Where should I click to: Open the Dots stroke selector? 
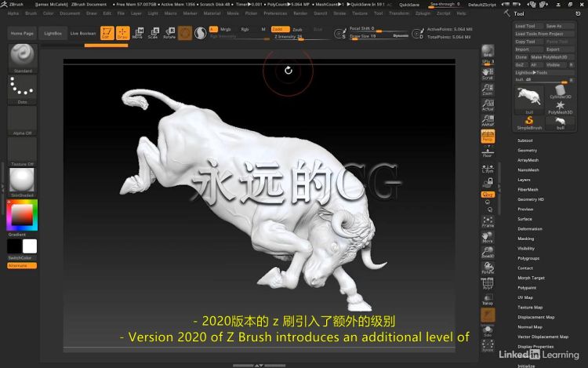click(23, 89)
